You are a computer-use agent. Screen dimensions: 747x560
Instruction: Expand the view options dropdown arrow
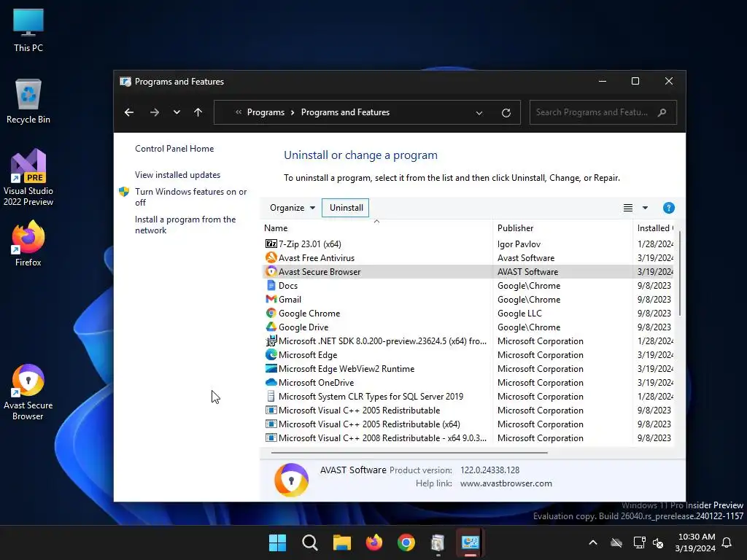coord(645,208)
